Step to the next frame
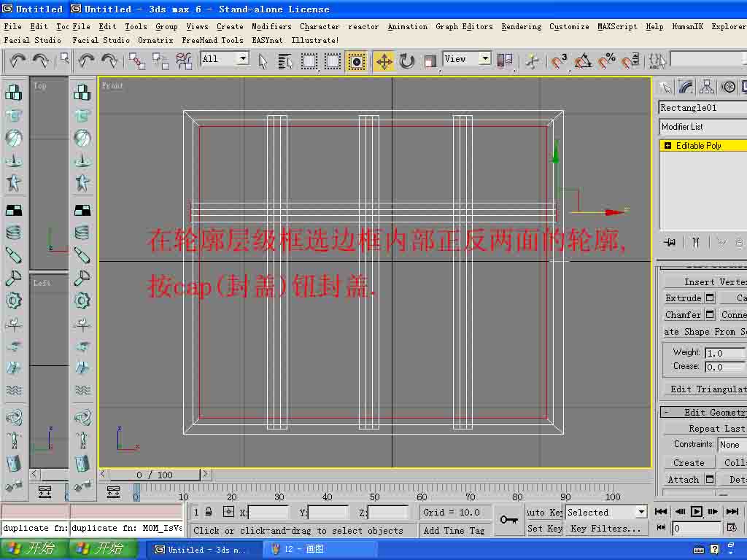 pos(713,511)
